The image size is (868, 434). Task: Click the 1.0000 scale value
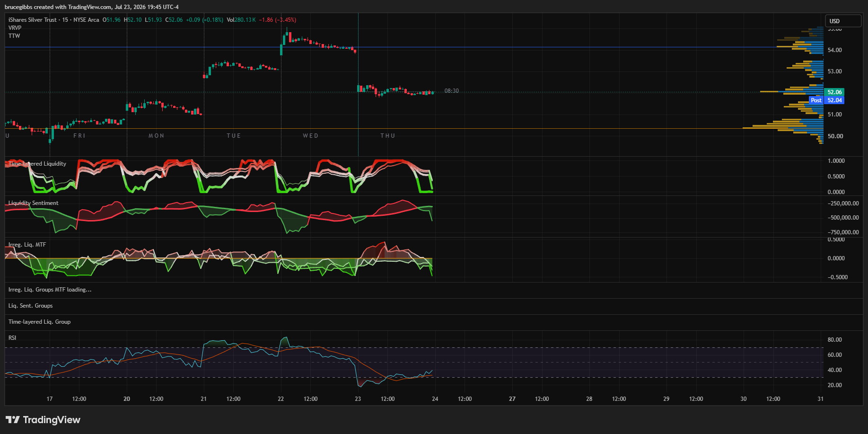[836, 161]
